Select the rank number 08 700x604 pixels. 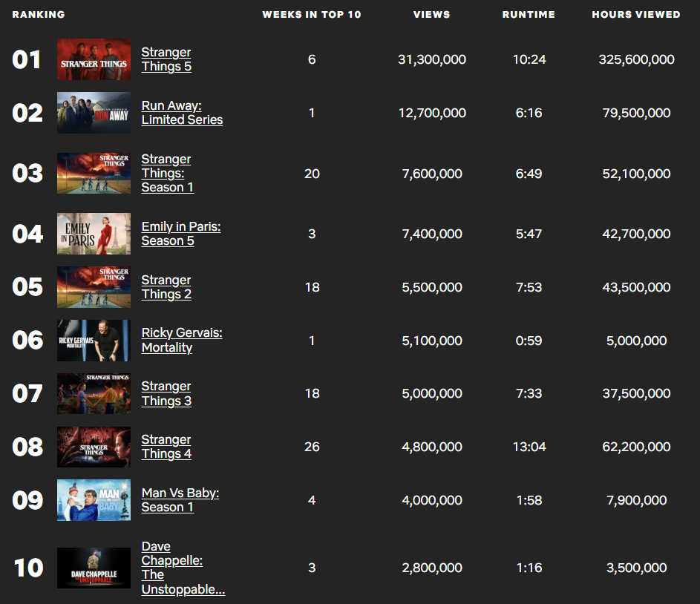coord(27,447)
